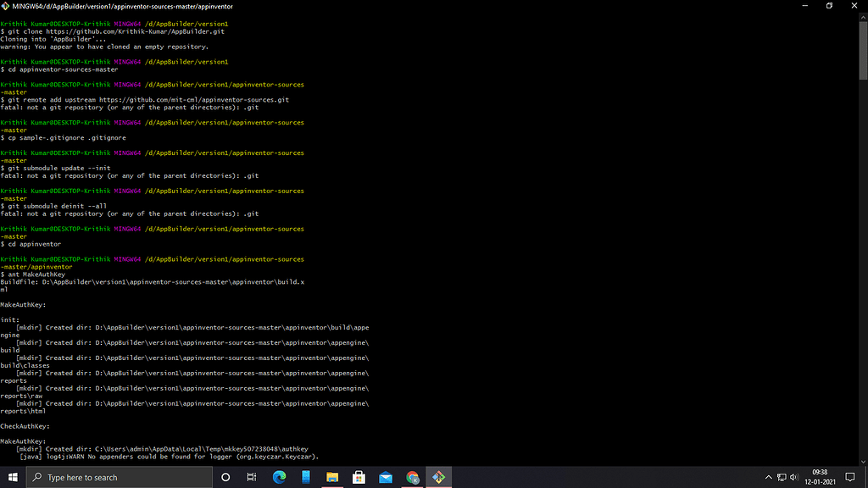The width and height of the screenshot is (868, 488).
Task: Click the taskbar search box
Action: 120,477
